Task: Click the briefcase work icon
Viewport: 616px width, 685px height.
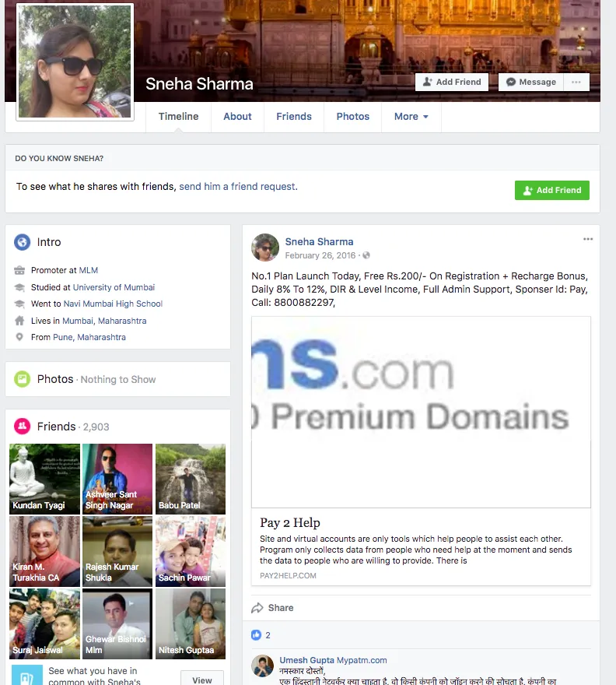Action: coord(19,270)
